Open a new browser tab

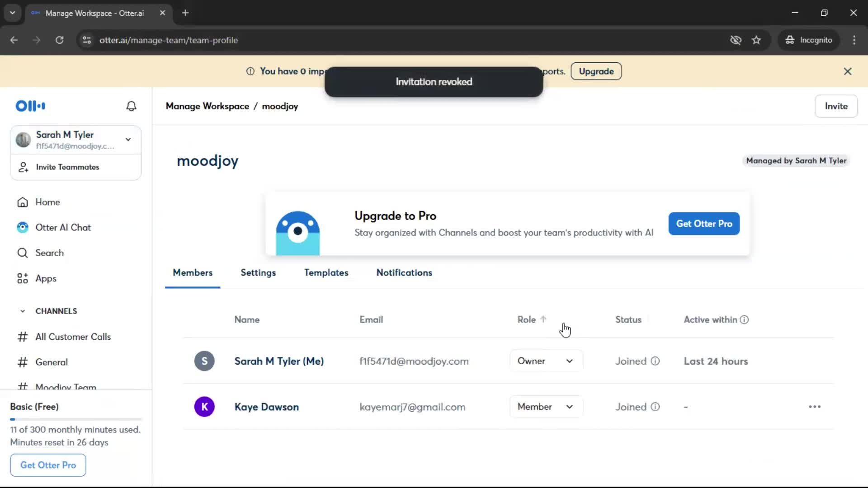185,13
